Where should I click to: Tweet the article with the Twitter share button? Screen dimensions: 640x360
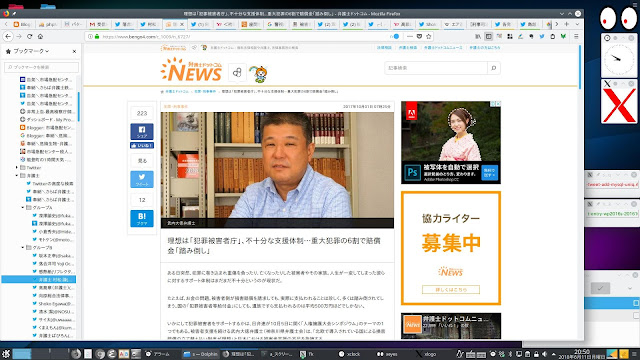tap(142, 179)
